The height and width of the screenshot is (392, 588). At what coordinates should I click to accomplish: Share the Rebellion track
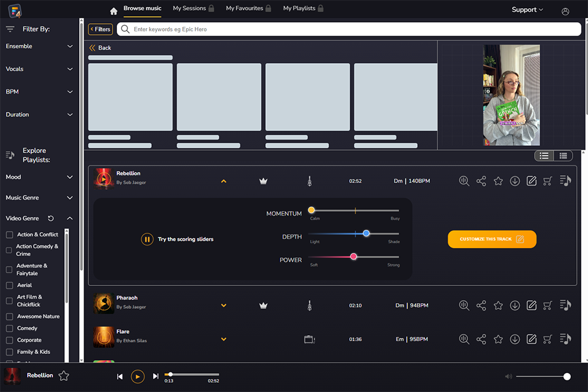tap(481, 181)
